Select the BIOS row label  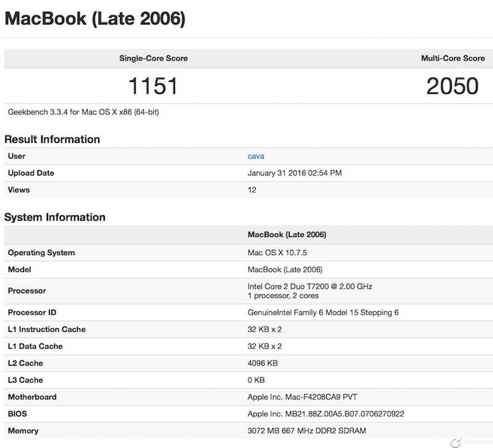tap(17, 414)
